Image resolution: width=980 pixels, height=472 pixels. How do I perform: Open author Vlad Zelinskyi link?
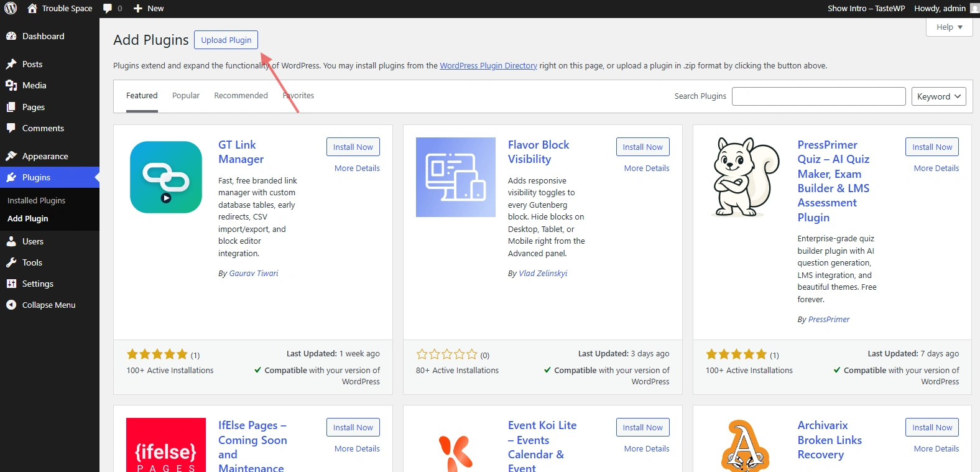543,274
